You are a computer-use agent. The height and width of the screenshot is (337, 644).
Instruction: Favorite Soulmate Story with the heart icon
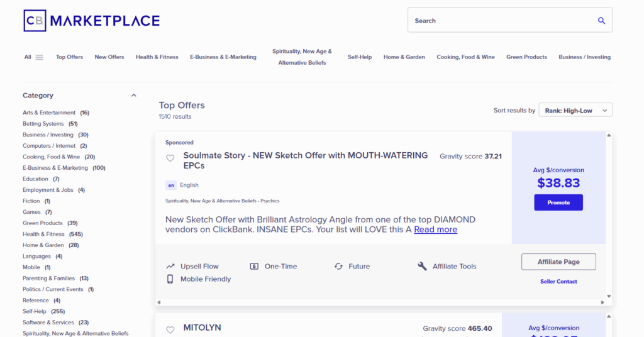[x=170, y=158]
